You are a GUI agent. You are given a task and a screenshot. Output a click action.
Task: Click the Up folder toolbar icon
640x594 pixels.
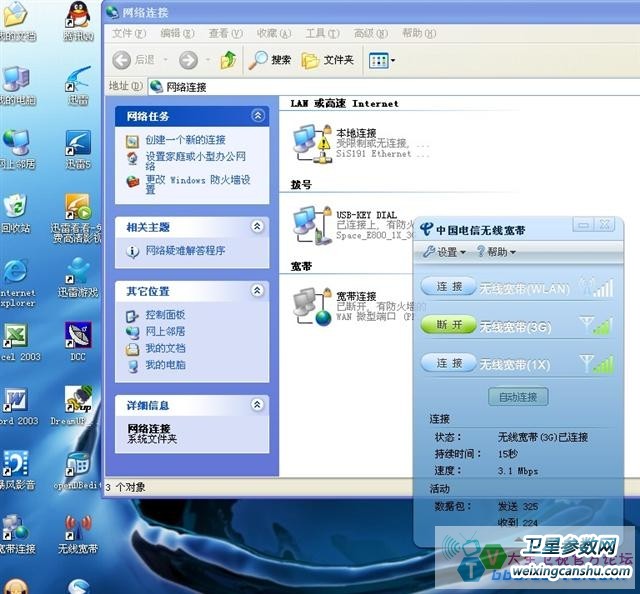[x=229, y=60]
